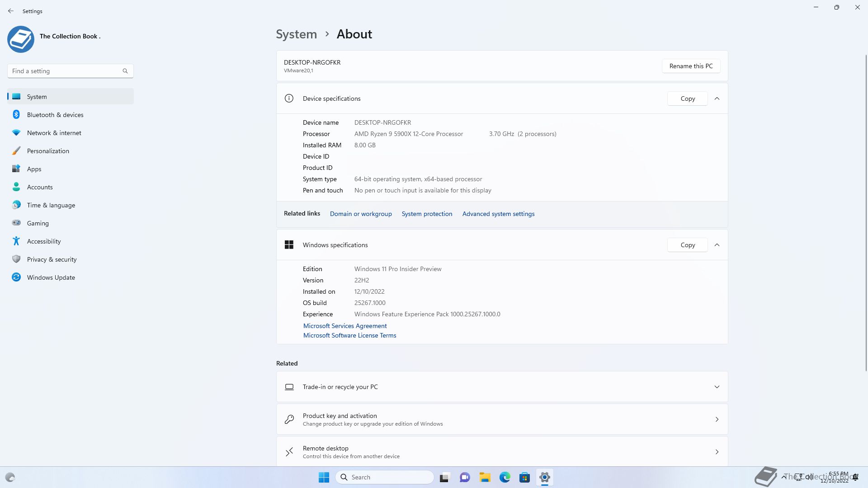Open Bluetooth & devices settings
Screen dimensions: 868x488
pyautogui.click(x=71, y=115)
